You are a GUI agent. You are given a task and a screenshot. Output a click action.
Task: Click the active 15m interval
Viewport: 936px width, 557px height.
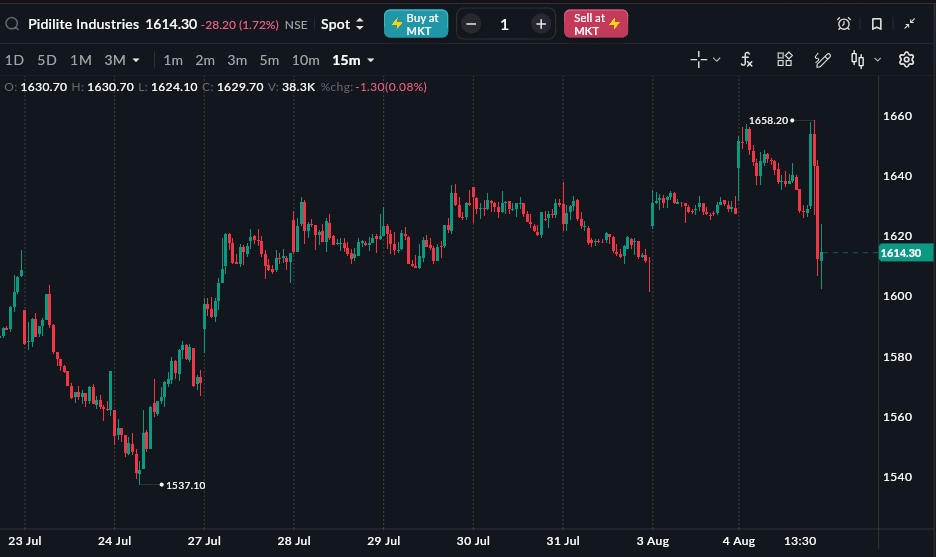[x=346, y=60]
